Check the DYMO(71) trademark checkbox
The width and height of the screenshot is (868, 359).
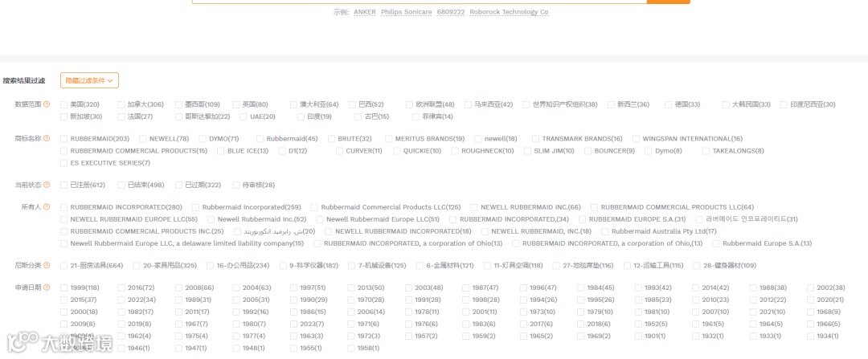click(203, 139)
